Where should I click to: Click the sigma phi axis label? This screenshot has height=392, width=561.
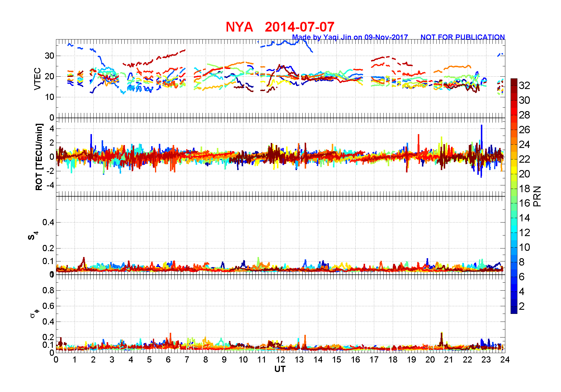(34, 314)
